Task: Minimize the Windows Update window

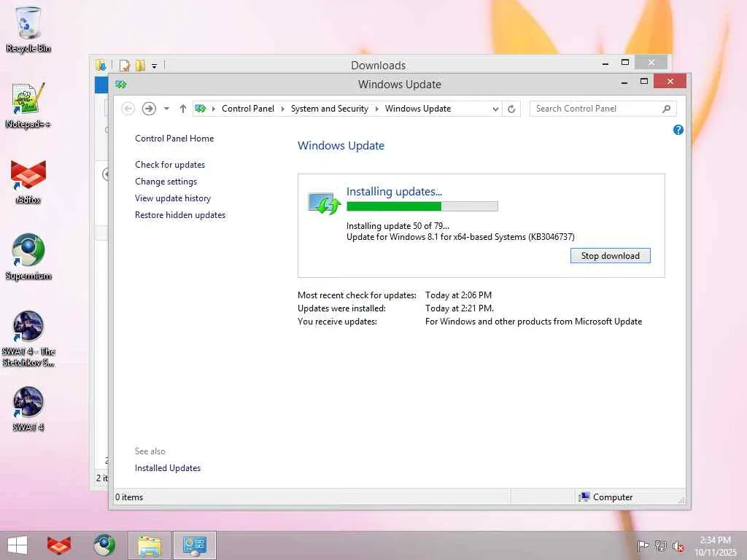Action: (624, 82)
